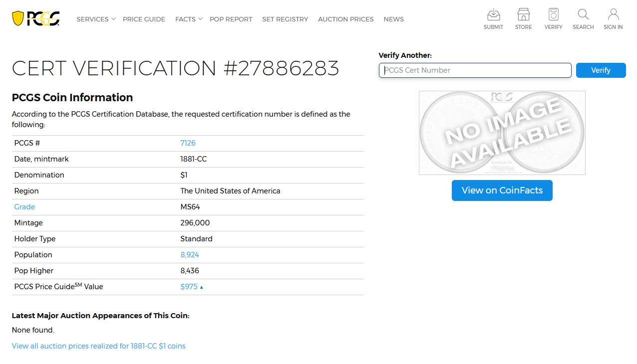
Task: Click the Sign In person icon
Action: pos(613,15)
